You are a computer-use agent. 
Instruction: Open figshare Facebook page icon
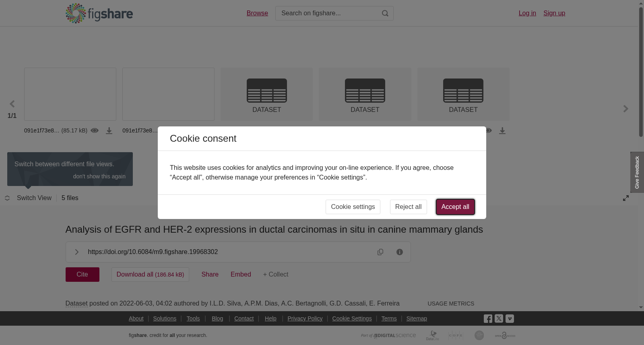(x=488, y=319)
